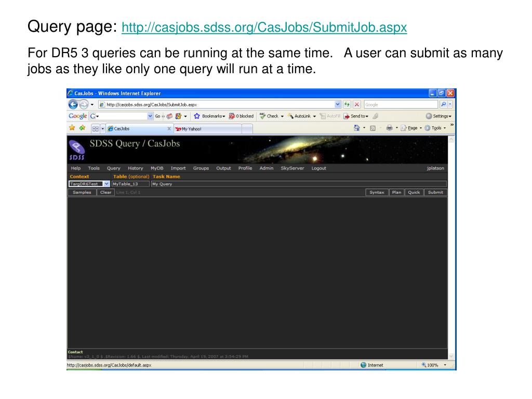Image resolution: width=532 pixels, height=399 pixels.
Task: Open the AutoLink toolbar option
Action: point(302,116)
